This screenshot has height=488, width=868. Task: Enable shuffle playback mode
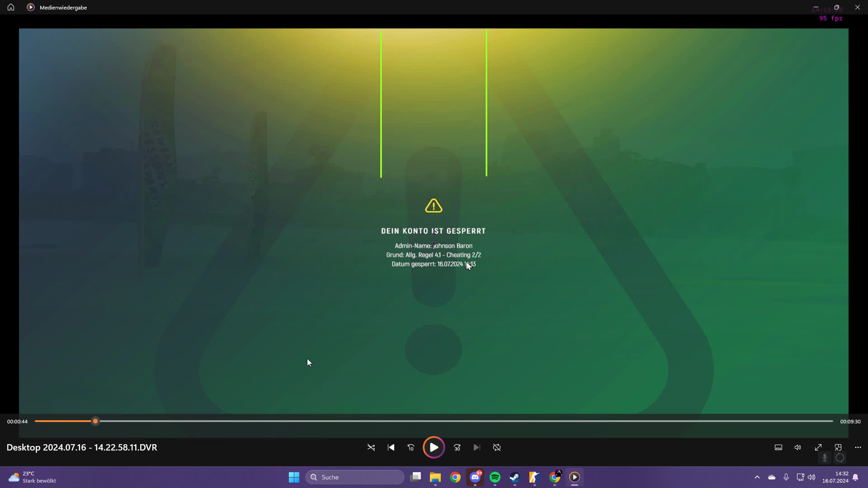click(x=371, y=447)
